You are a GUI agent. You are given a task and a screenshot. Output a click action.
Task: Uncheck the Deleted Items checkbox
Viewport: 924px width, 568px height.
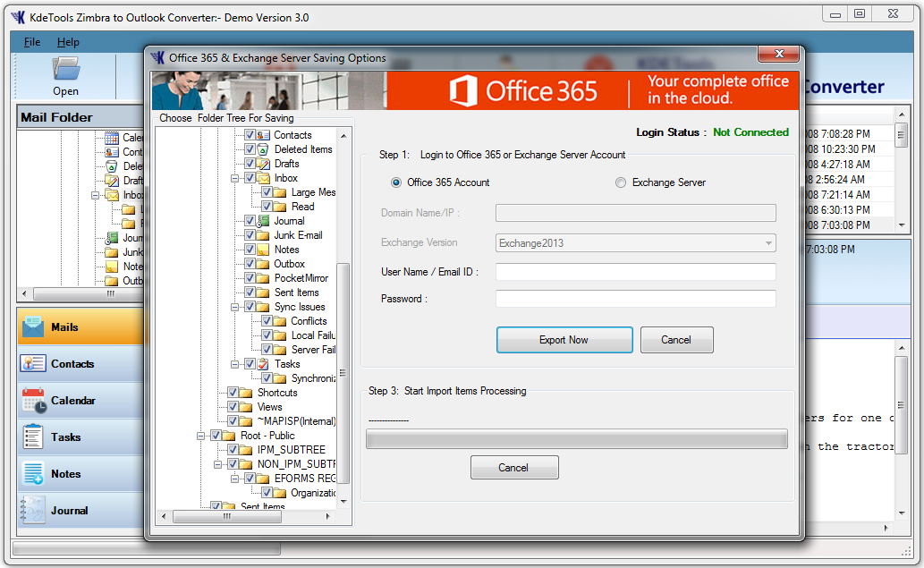click(x=250, y=149)
